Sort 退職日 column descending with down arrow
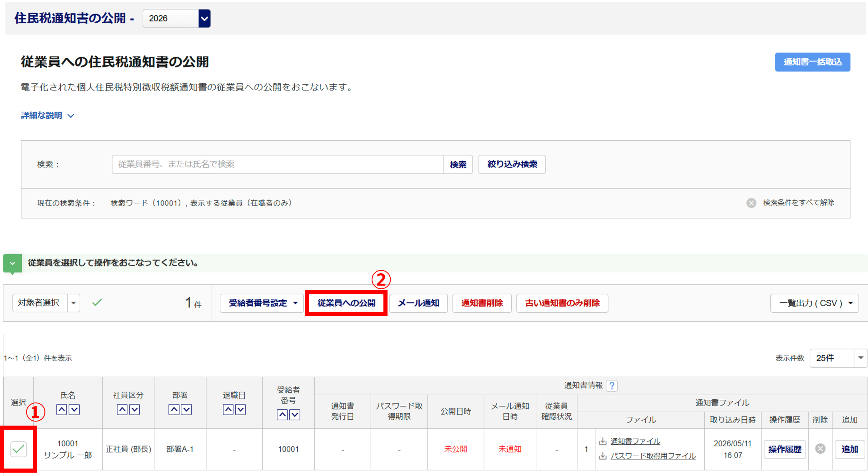 coord(240,409)
